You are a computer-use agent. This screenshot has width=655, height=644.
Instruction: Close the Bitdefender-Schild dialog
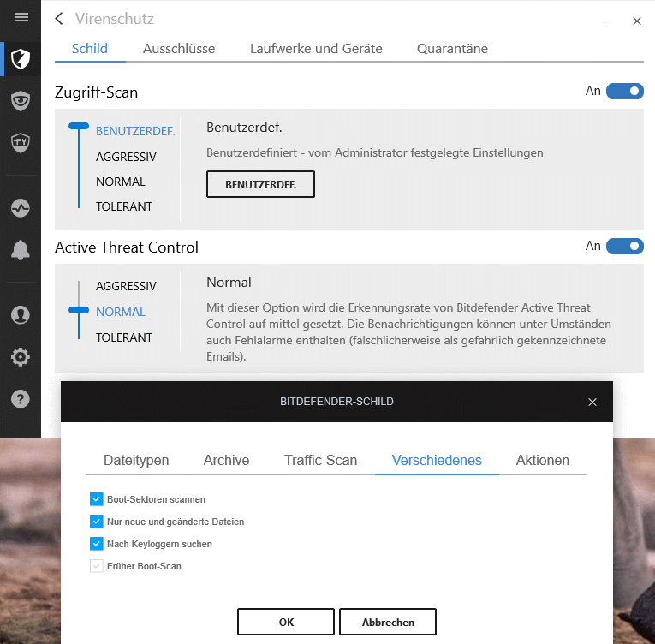point(592,402)
